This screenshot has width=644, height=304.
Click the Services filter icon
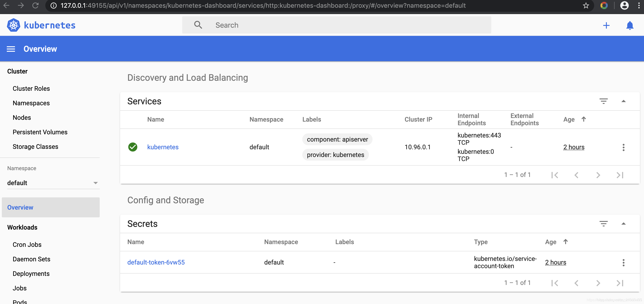(603, 101)
